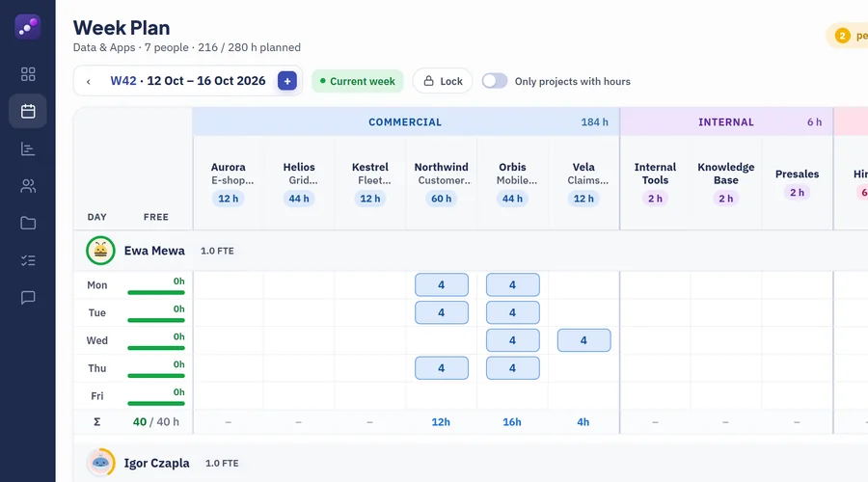Click Igor Czapla name label
The width and height of the screenshot is (868, 482).
(156, 463)
